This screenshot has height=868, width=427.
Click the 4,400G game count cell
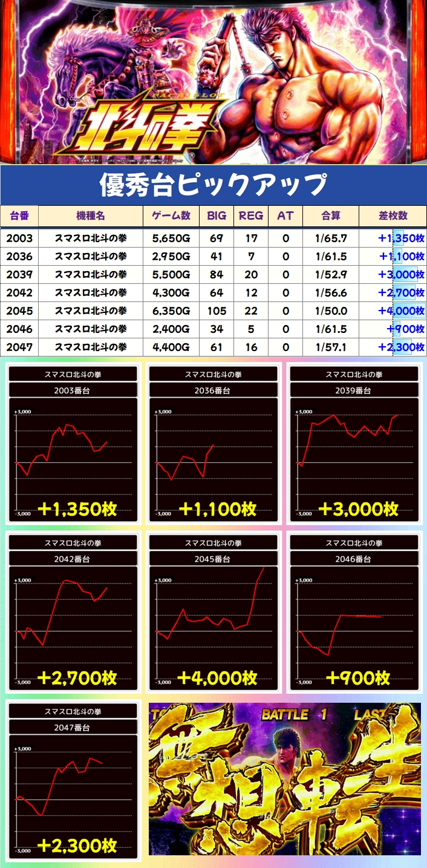click(x=171, y=347)
